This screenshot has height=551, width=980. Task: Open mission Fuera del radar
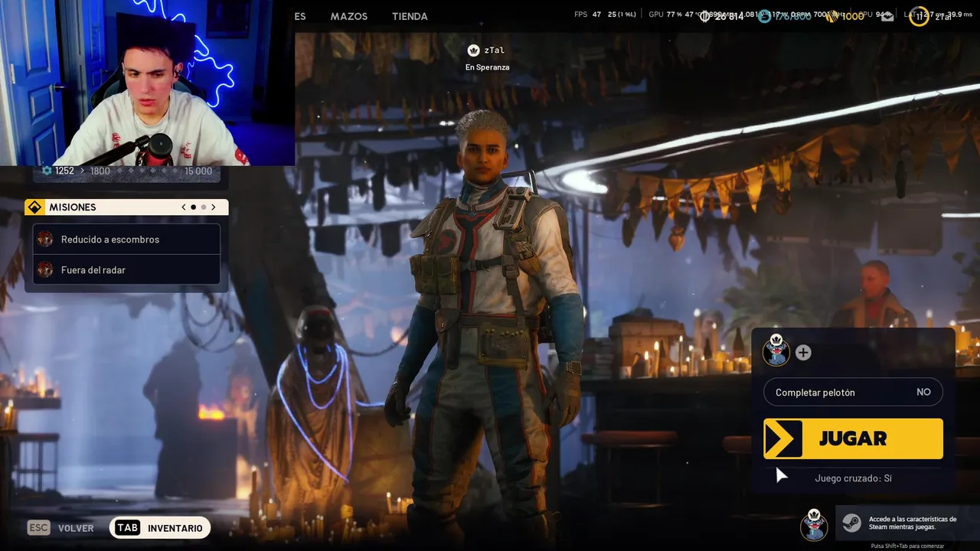[126, 269]
